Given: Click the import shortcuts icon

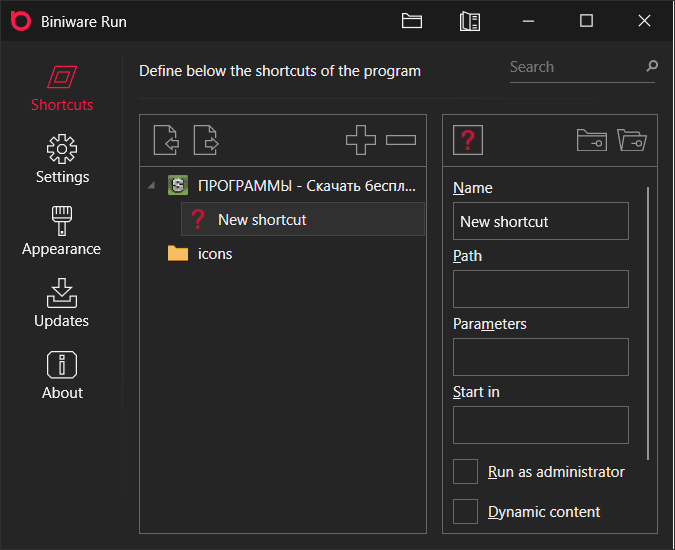Looking at the screenshot, I should click(x=166, y=140).
